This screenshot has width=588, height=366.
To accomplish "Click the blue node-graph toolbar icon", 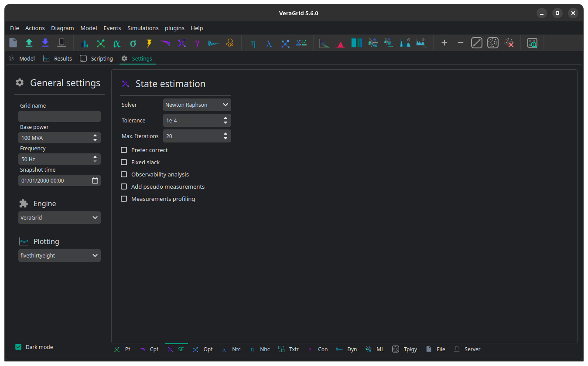I will tap(285, 43).
